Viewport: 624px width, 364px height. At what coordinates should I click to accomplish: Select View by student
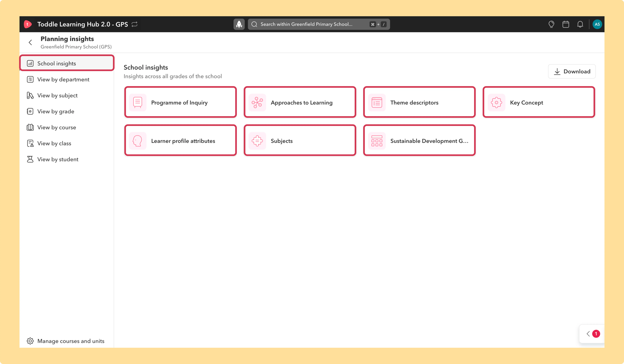point(67,159)
